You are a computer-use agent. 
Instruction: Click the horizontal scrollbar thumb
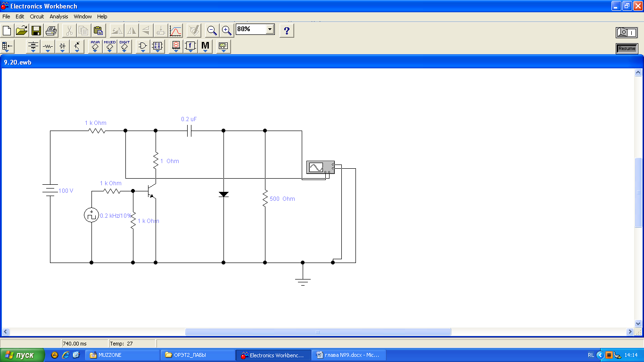pyautogui.click(x=318, y=332)
